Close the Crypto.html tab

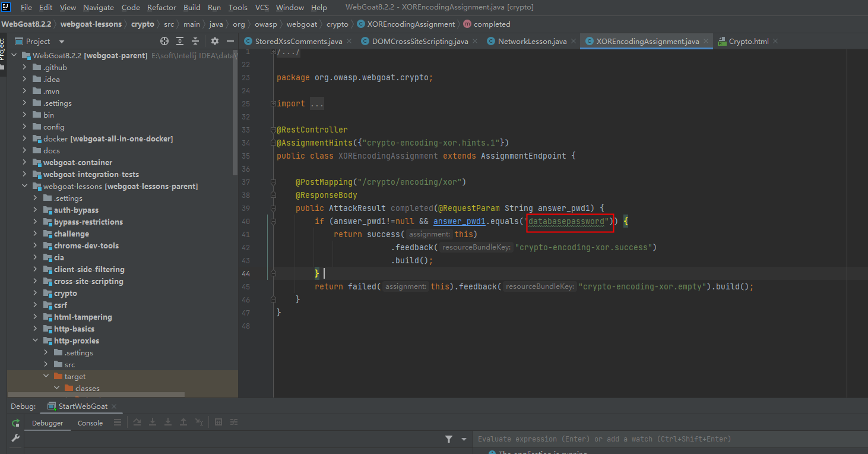click(775, 41)
